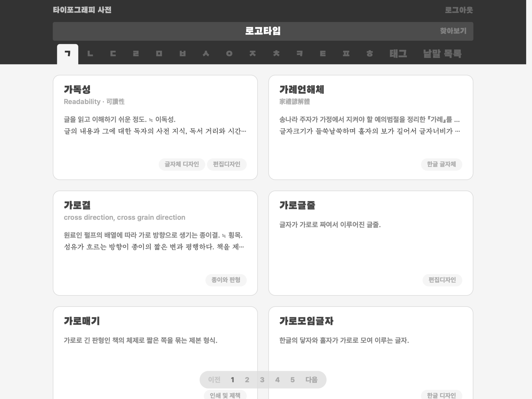This screenshot has height=399, width=532.
Task: Switch to the ㄴ consonant tab
Action: click(90, 54)
